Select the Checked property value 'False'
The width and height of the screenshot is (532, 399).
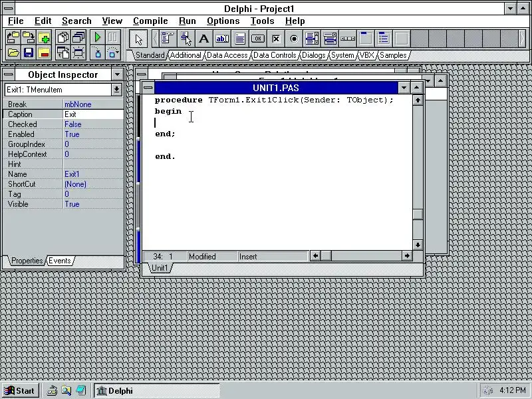coord(93,124)
